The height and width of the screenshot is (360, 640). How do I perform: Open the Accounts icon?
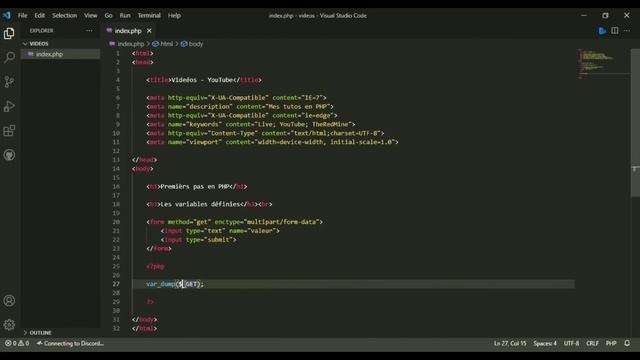pyautogui.click(x=9, y=301)
